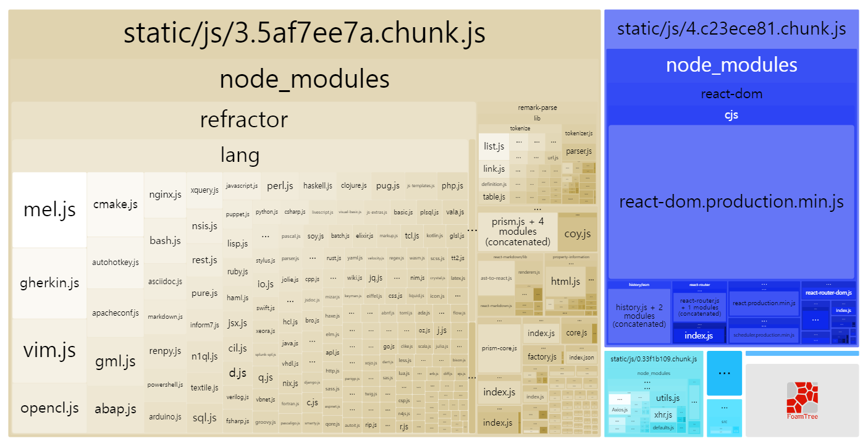Select history.js + 2 modules block
This screenshot has height=446, width=868.
click(x=639, y=316)
